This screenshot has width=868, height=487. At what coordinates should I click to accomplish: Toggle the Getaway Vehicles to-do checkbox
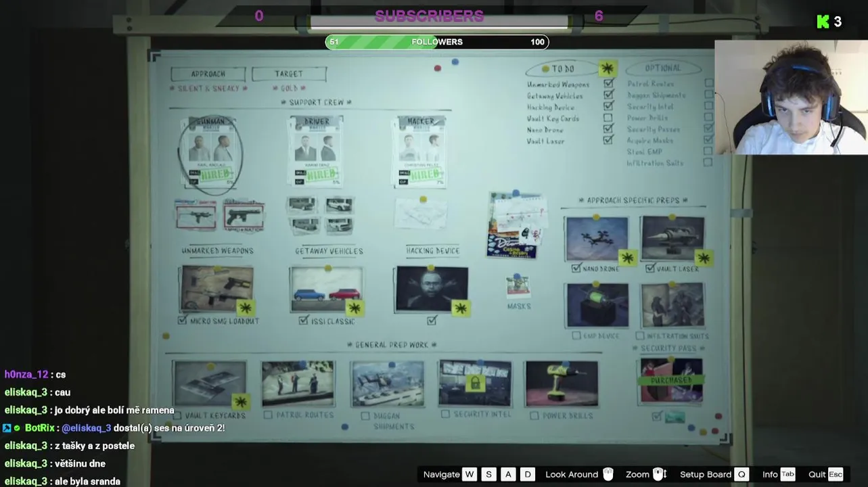[608, 95]
